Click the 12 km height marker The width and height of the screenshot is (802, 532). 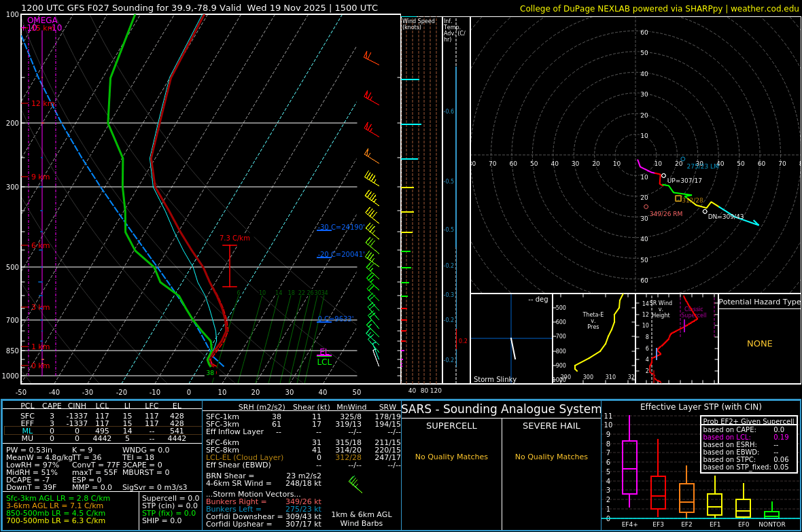point(43,103)
